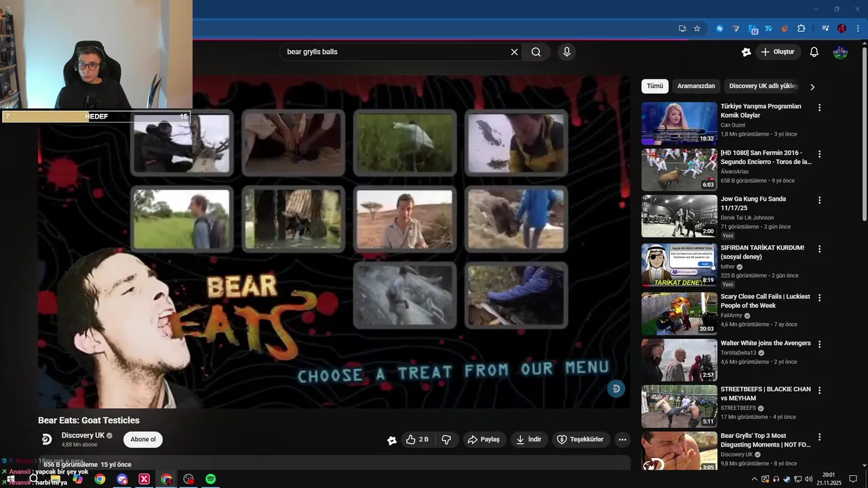The image size is (868, 488).
Task: Click the Oluştur create button
Action: [778, 52]
